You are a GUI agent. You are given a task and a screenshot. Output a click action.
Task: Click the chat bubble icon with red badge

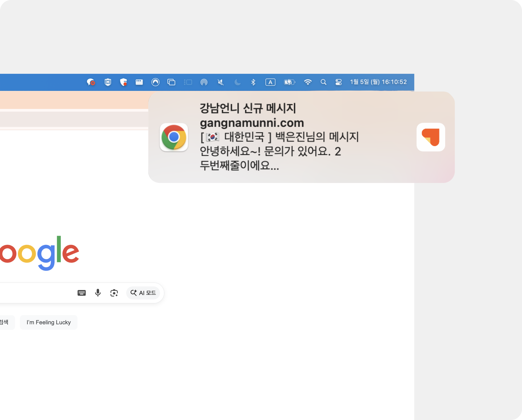[91, 82]
